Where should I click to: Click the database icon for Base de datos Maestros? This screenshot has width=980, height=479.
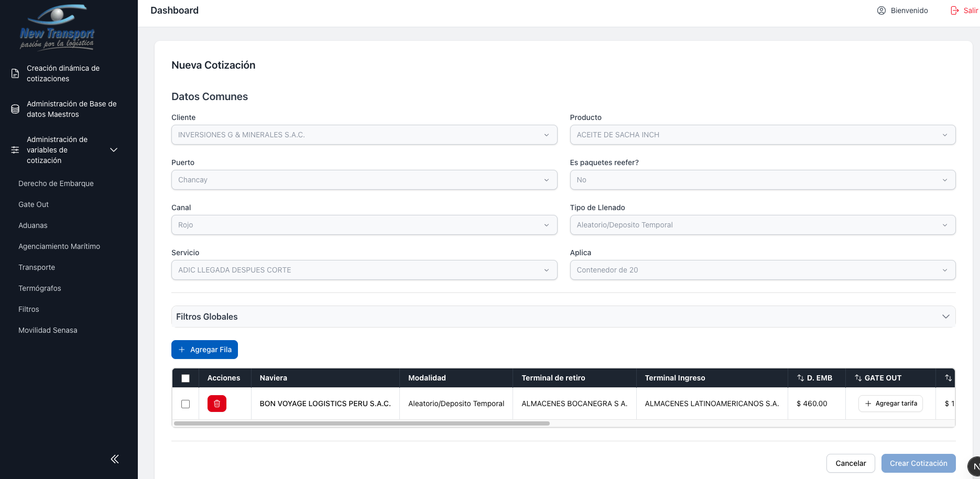pos(15,109)
